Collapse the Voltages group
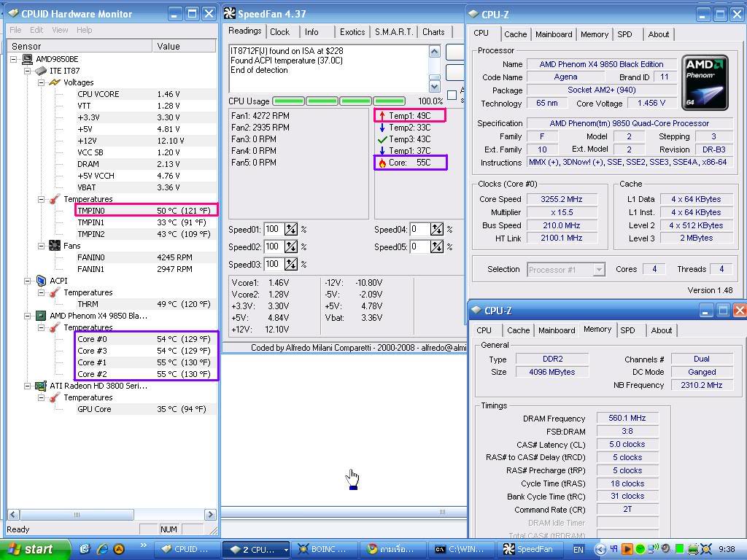 click(42, 83)
